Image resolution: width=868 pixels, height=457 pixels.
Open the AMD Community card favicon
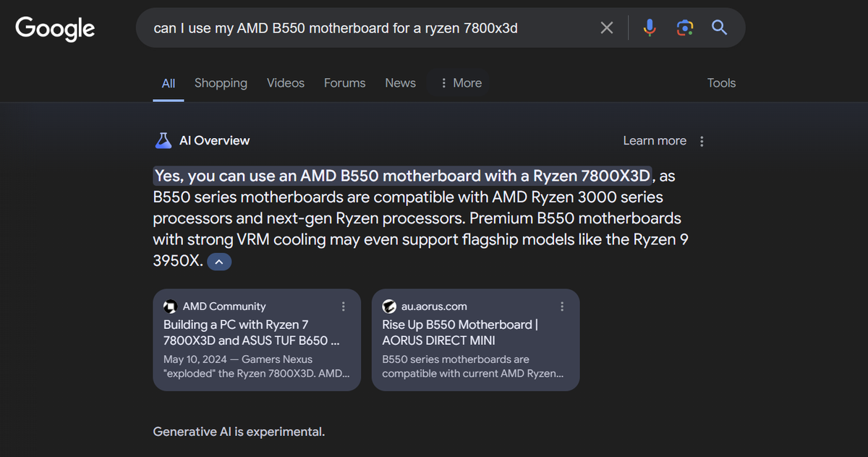[x=170, y=307]
